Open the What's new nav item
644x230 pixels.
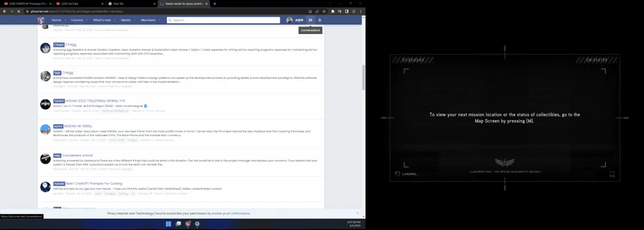(102, 20)
